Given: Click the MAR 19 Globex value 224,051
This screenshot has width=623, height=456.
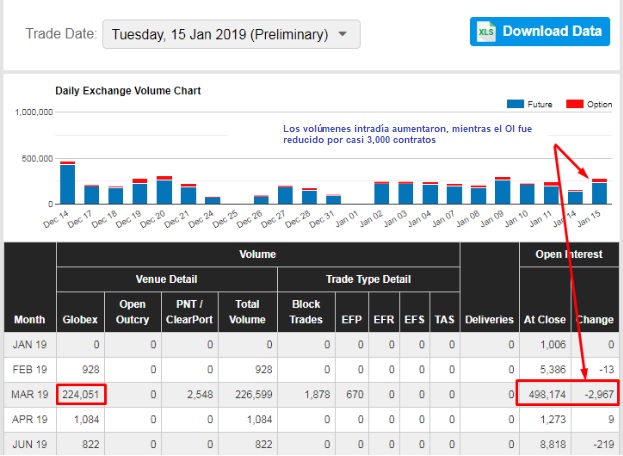Looking at the screenshot, I should click(x=81, y=394).
